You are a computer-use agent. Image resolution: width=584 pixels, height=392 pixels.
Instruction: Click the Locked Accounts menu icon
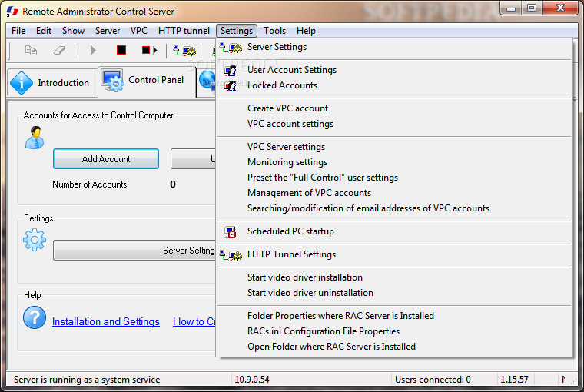tap(231, 86)
